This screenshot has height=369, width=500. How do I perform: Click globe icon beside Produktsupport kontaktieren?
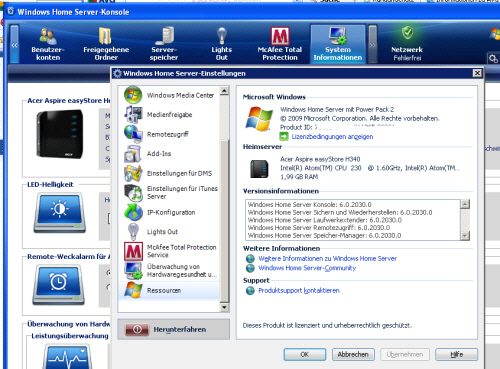tap(250, 291)
